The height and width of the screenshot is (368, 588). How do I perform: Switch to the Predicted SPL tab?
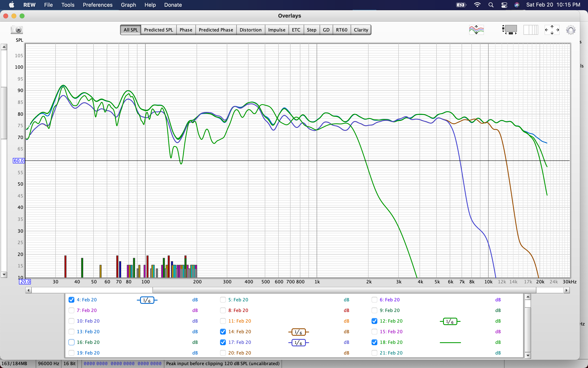[x=158, y=30]
